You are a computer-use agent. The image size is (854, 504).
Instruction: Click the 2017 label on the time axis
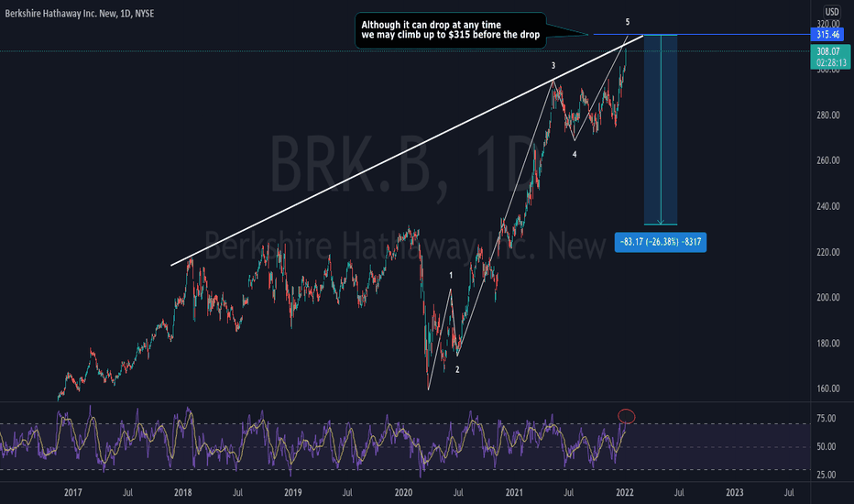(73, 493)
